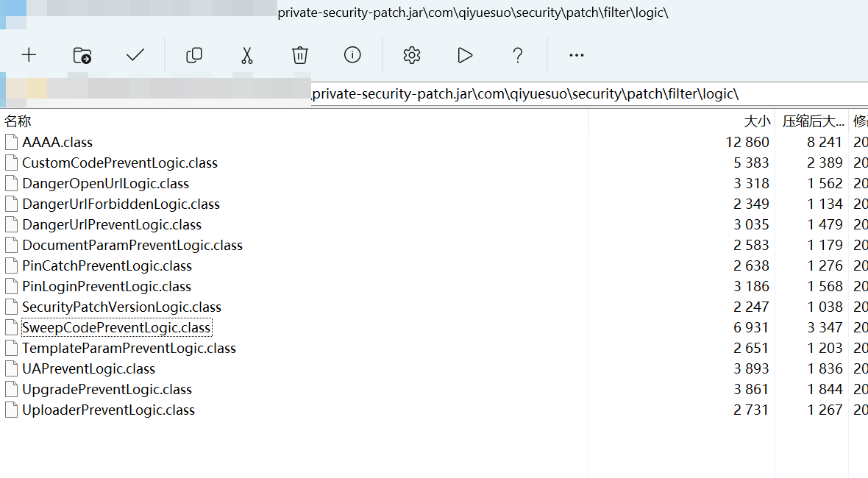The width and height of the screenshot is (868, 478).
Task: Click the trash Delete icon
Action: point(299,55)
